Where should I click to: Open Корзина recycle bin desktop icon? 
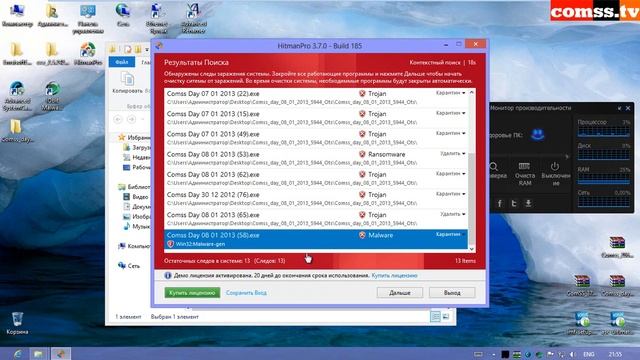tap(17, 323)
